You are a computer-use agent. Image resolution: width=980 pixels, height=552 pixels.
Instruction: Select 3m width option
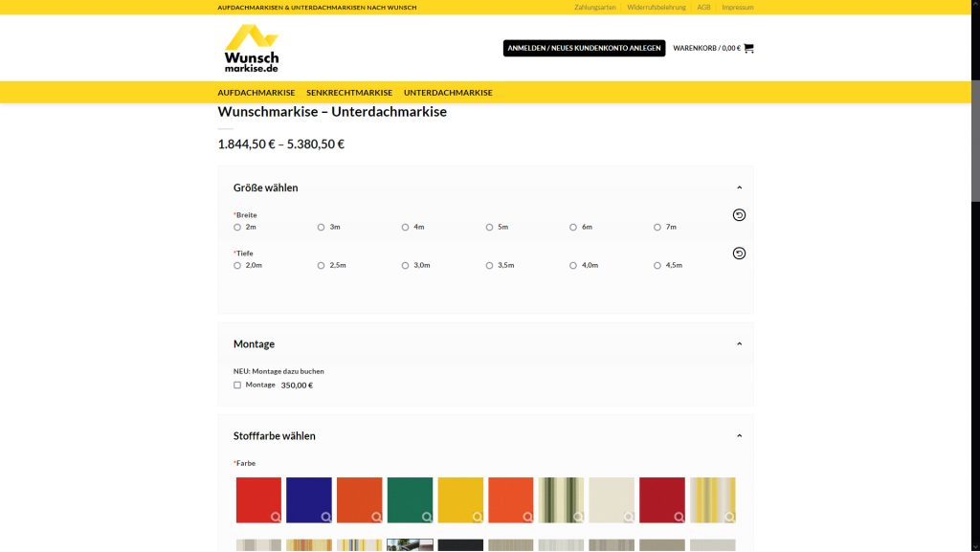(x=322, y=228)
